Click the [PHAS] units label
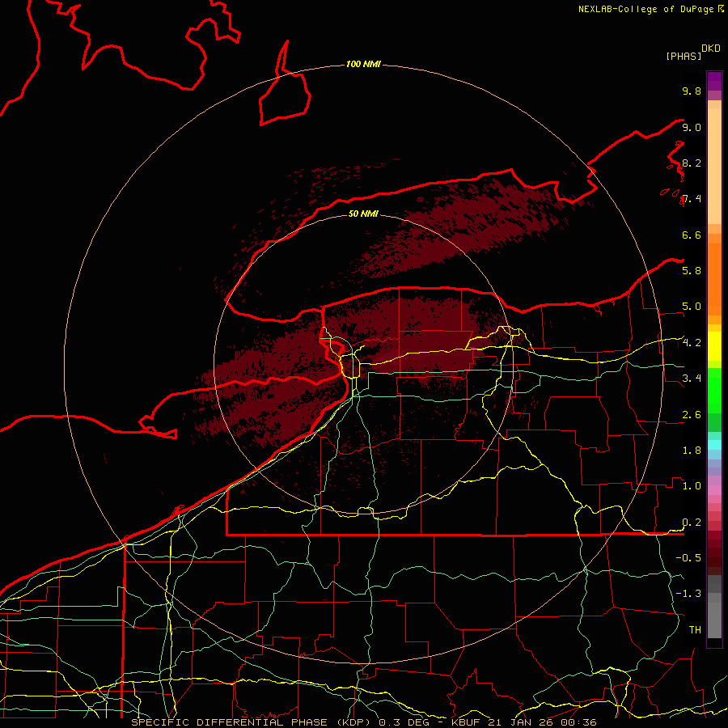Screen dimensions: 728x728 [x=684, y=56]
